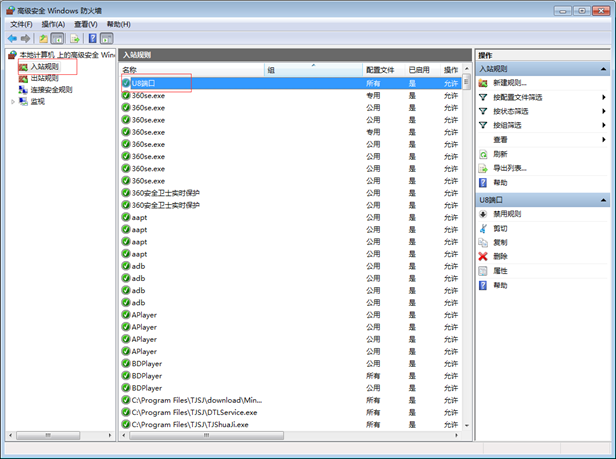Open the 按配置文件筛选 submenu arrow
This screenshot has height=459, width=616.
tap(604, 97)
